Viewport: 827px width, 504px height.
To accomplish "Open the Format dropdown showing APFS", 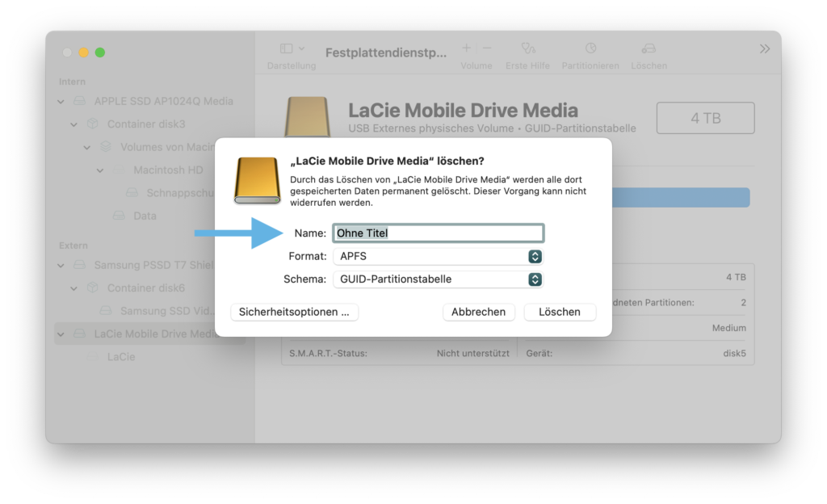I will tap(438, 256).
